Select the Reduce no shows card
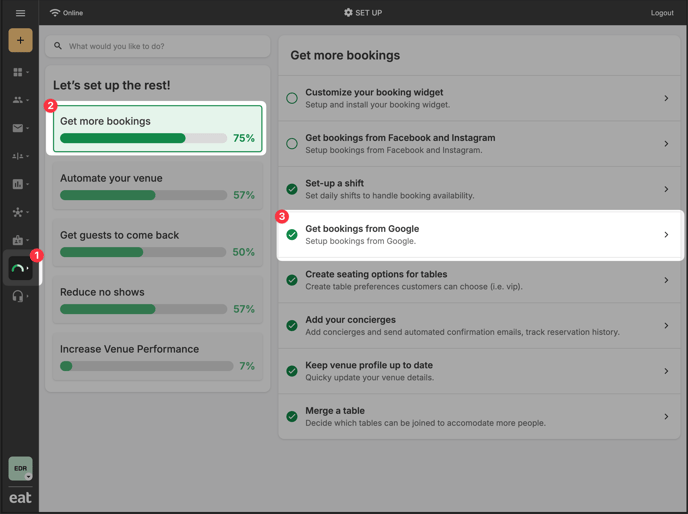The image size is (688, 514). coord(158,300)
